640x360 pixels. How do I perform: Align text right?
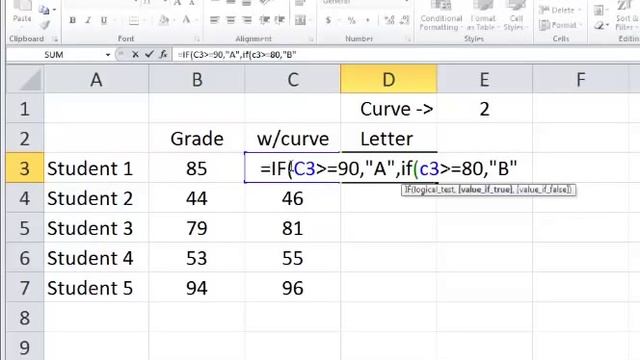coord(247,20)
